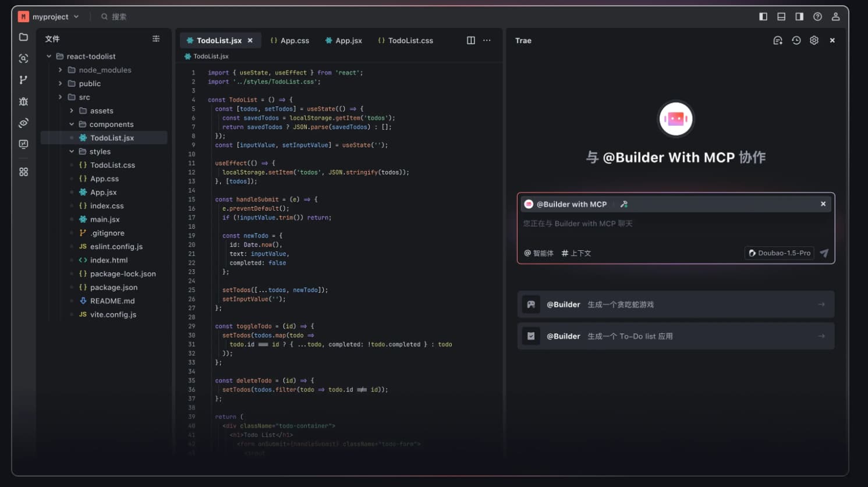Screen dimensions: 868x487
Task: Open chat history clock icon
Action: pyautogui.click(x=796, y=40)
